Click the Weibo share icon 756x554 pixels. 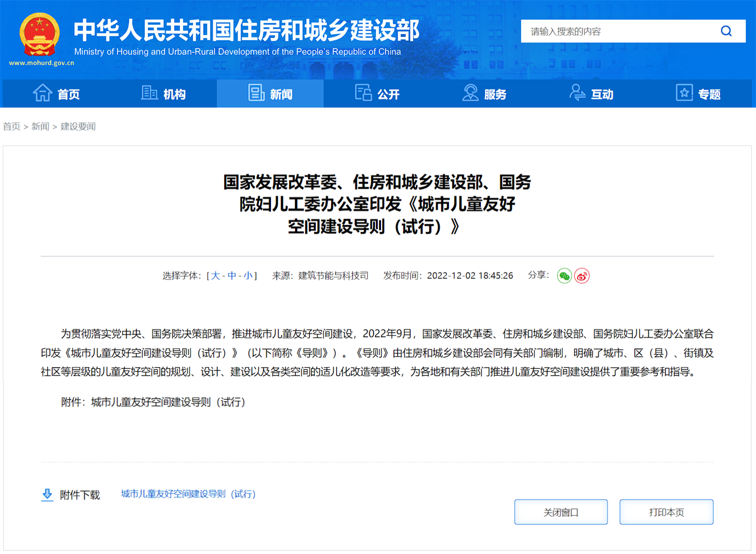click(x=582, y=275)
